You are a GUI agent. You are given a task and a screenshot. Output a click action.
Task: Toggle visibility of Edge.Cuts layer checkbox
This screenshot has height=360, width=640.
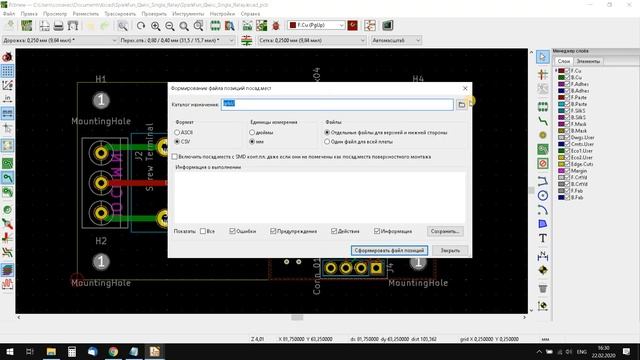567,164
